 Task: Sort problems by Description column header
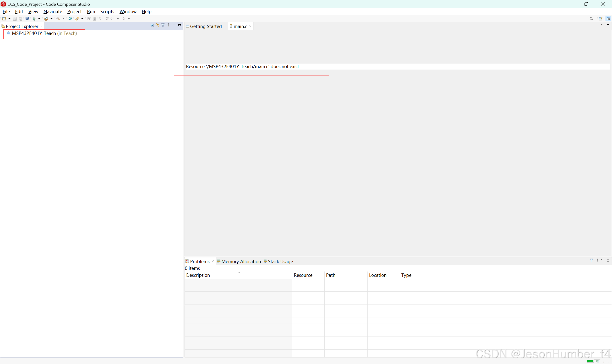click(198, 275)
